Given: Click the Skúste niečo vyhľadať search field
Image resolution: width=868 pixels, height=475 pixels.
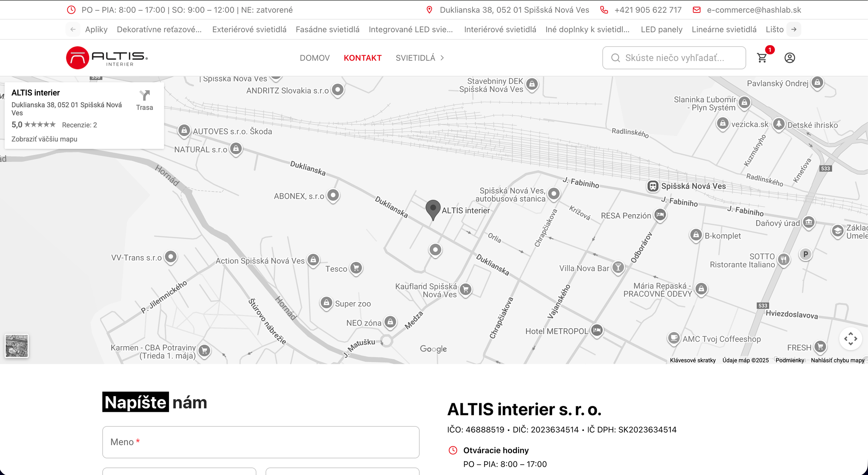Looking at the screenshot, I should 674,58.
